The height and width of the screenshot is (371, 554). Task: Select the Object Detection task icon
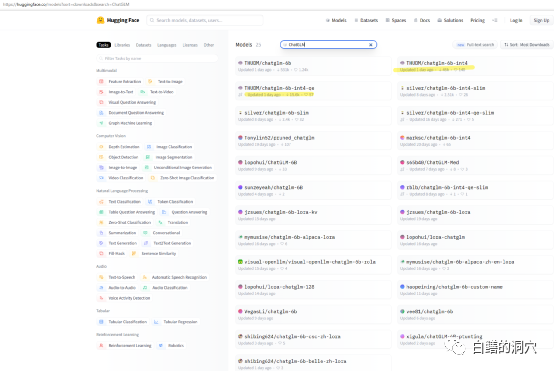click(101, 157)
